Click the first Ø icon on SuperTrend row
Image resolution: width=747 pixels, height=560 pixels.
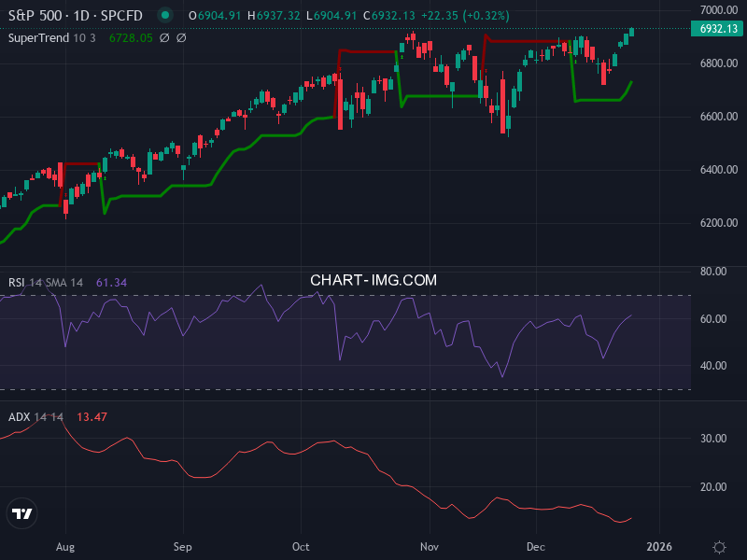coord(165,39)
